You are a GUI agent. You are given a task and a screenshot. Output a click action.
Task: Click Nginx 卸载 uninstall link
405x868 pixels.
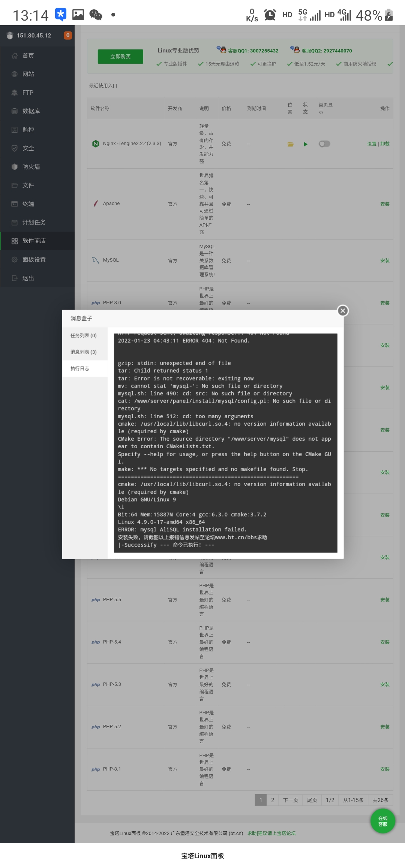[x=385, y=144]
